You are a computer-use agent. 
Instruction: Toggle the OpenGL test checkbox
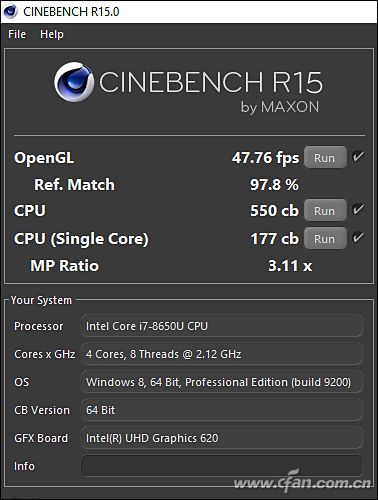click(358, 156)
